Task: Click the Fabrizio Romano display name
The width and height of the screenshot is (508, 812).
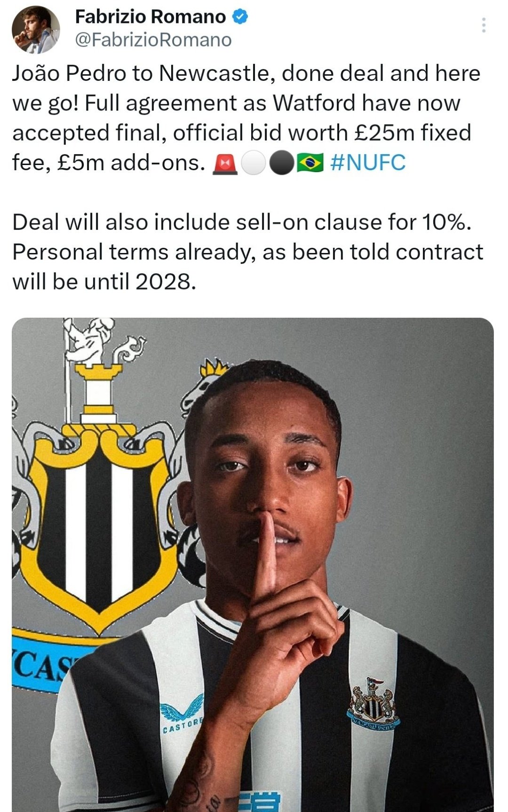Action: [151, 17]
